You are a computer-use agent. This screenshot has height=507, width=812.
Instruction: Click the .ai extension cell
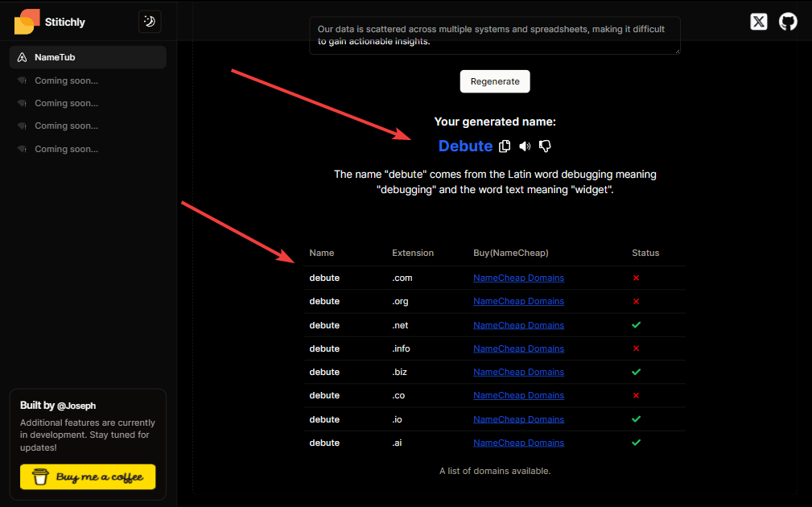[x=398, y=443]
